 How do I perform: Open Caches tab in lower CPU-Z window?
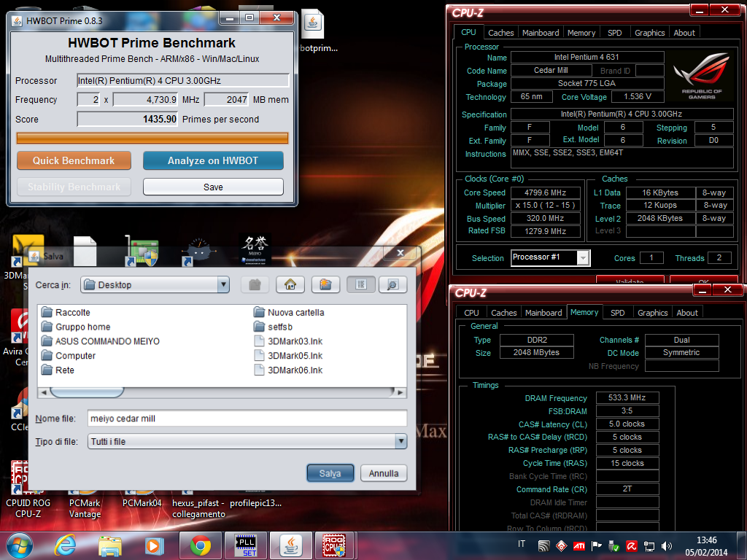[503, 313]
